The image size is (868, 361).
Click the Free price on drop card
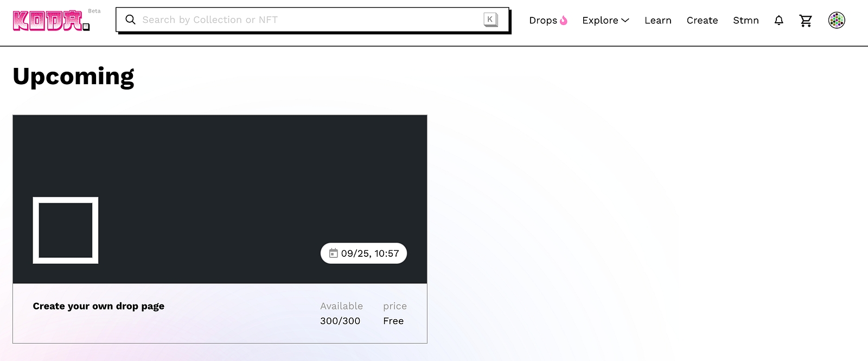[x=393, y=321]
